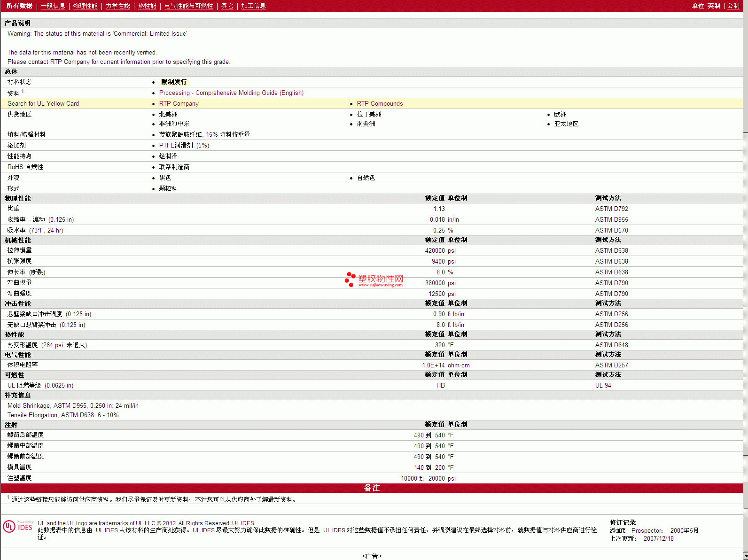Select the 联系制造商 RoHS entry
This screenshot has height=560, width=748.
(x=174, y=167)
